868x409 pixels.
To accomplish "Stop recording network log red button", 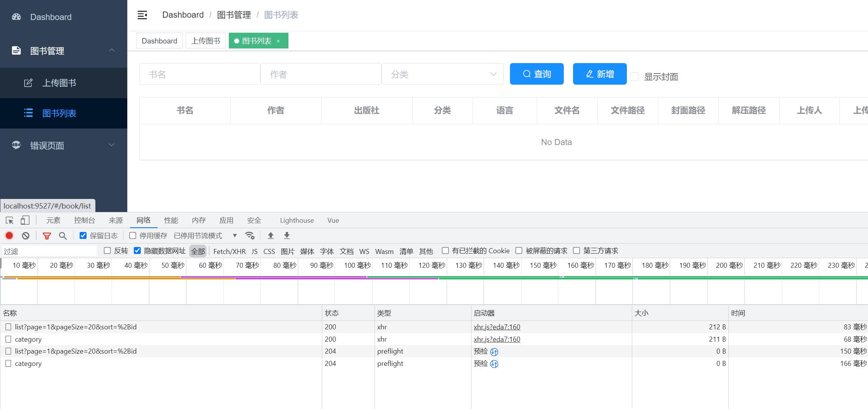I will click(x=9, y=235).
